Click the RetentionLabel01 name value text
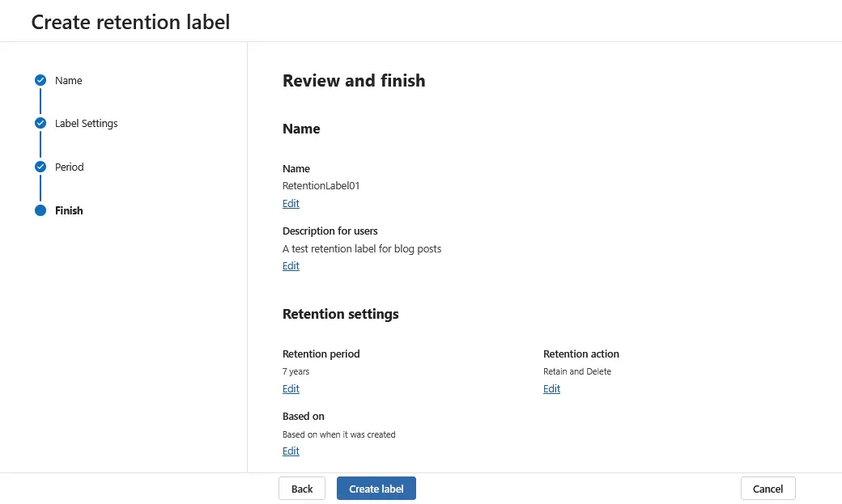 click(321, 185)
